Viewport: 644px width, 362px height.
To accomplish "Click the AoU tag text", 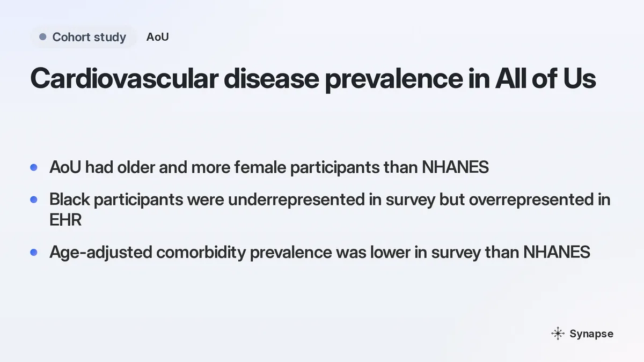I will coord(158,37).
